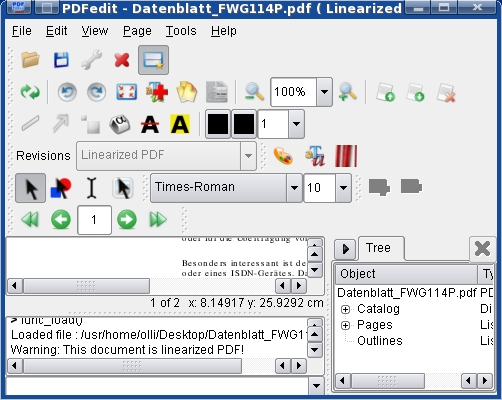
Task: Expand the Pages tree node
Action: point(346,325)
